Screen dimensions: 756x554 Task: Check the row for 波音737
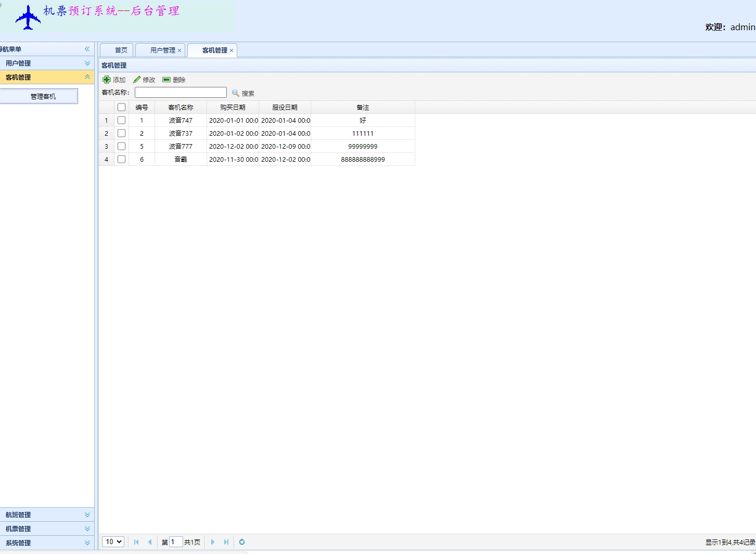pos(122,133)
